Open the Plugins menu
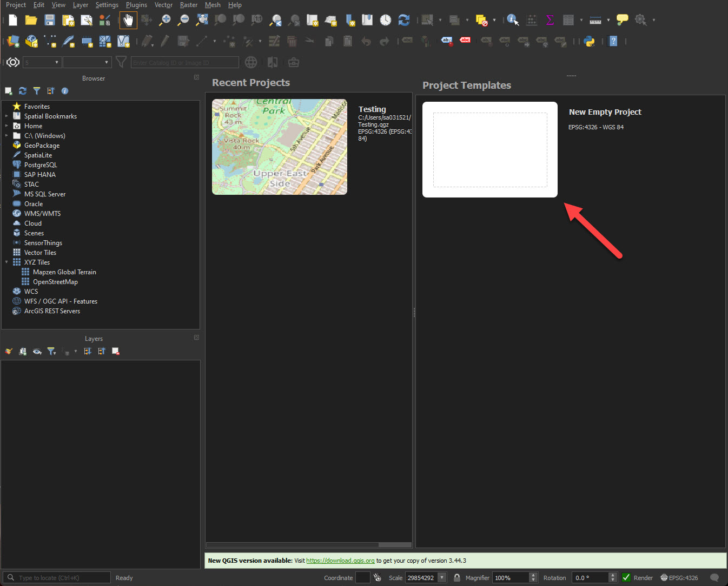The image size is (728, 586). [x=136, y=5]
